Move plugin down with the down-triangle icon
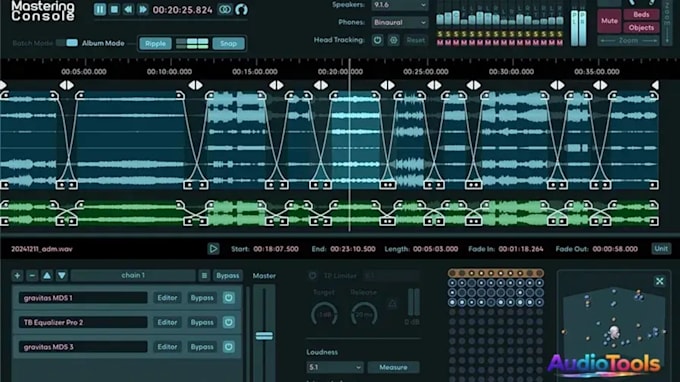Image resolution: width=680 pixels, height=382 pixels. pos(62,275)
